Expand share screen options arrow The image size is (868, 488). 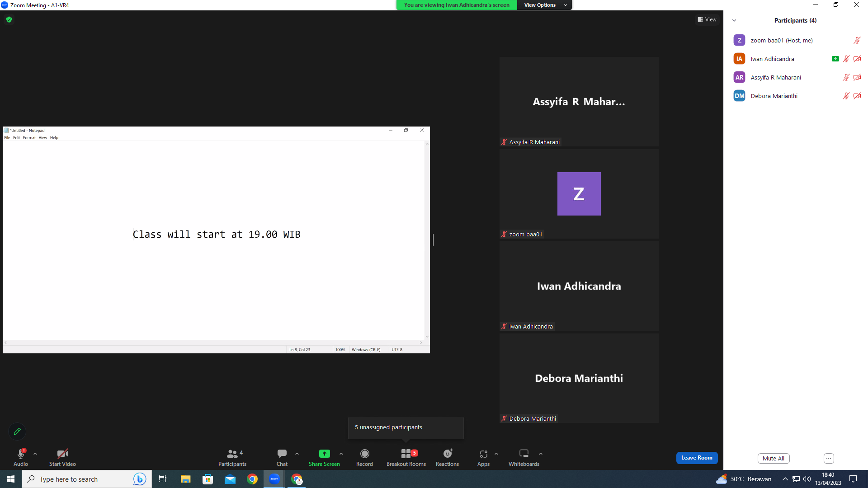click(x=341, y=454)
